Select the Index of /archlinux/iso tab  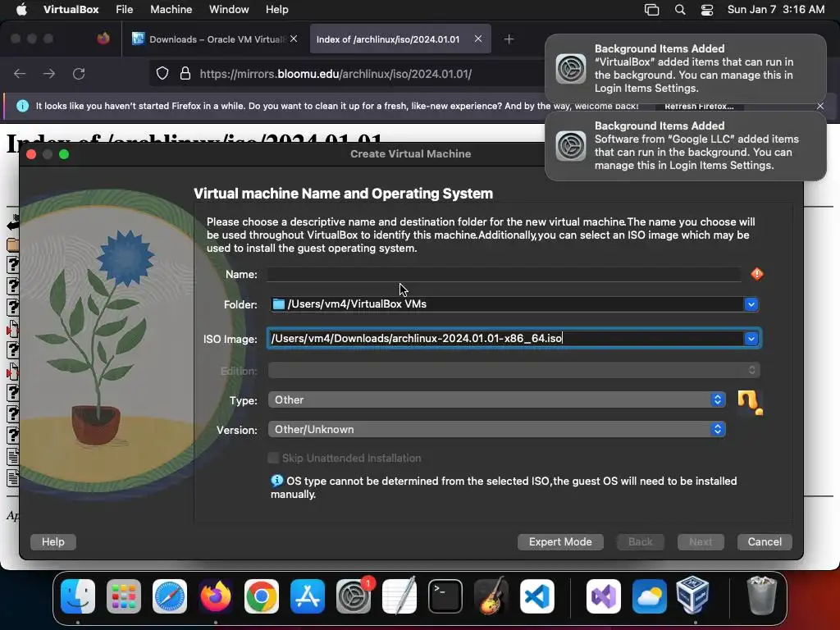click(399, 39)
